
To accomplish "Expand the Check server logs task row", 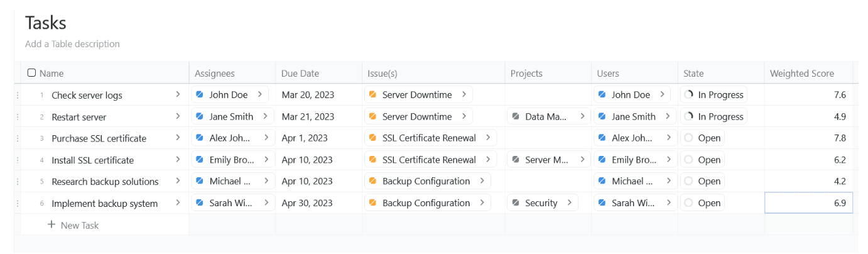I will click(x=178, y=95).
